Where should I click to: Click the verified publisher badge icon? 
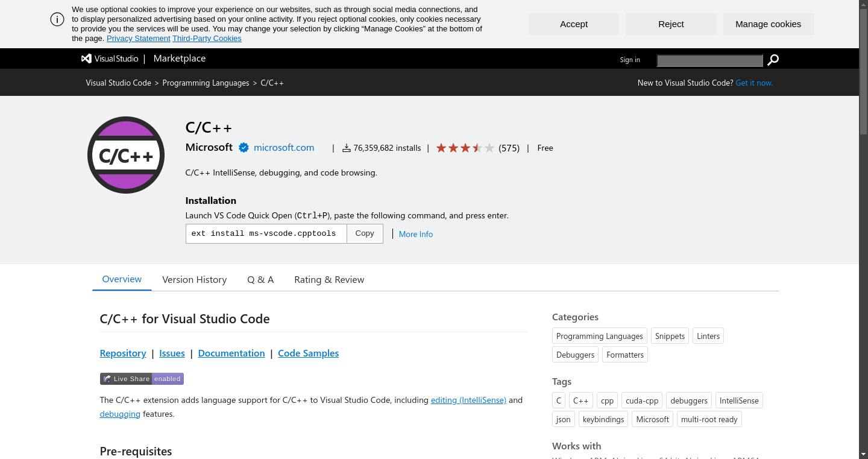coord(244,148)
